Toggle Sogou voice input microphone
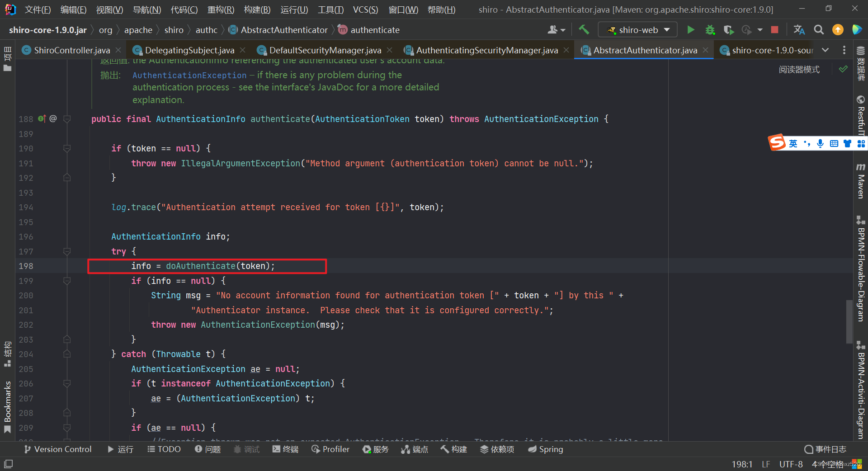Viewport: 868px width, 471px height. 820,144
